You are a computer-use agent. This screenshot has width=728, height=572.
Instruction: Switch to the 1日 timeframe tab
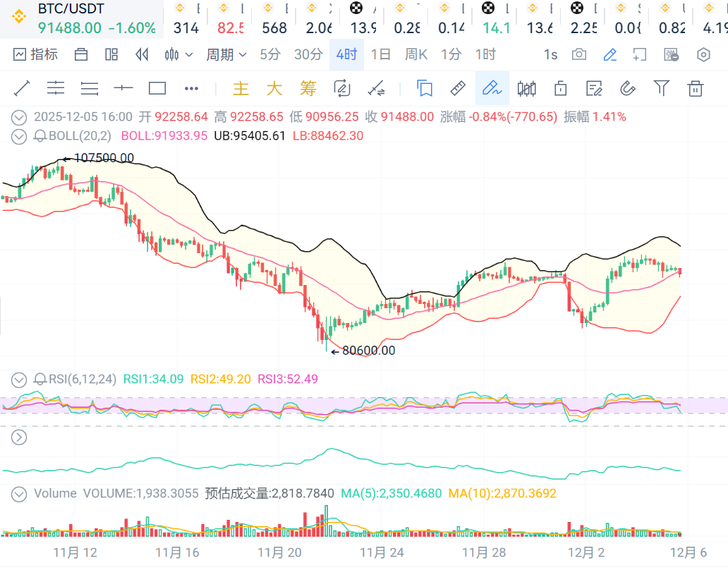click(381, 54)
